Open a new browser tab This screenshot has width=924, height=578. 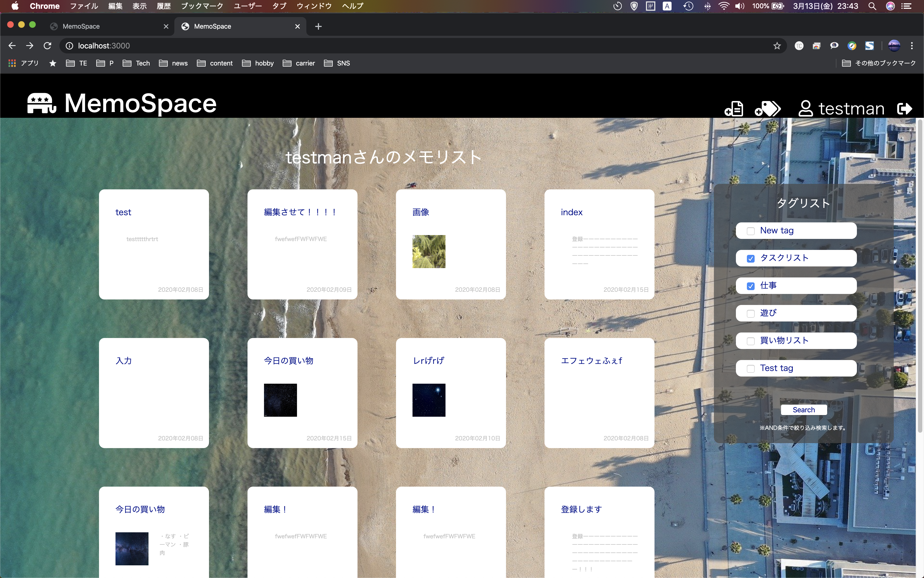pos(318,26)
